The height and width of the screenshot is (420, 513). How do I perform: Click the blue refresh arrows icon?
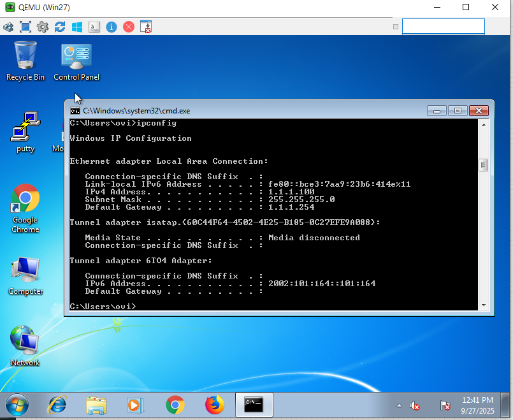(x=60, y=27)
